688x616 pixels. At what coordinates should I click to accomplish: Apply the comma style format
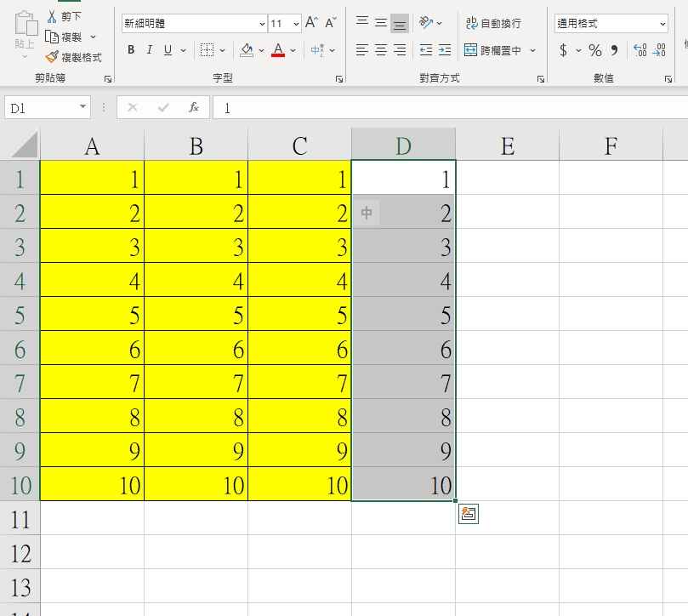(614, 50)
